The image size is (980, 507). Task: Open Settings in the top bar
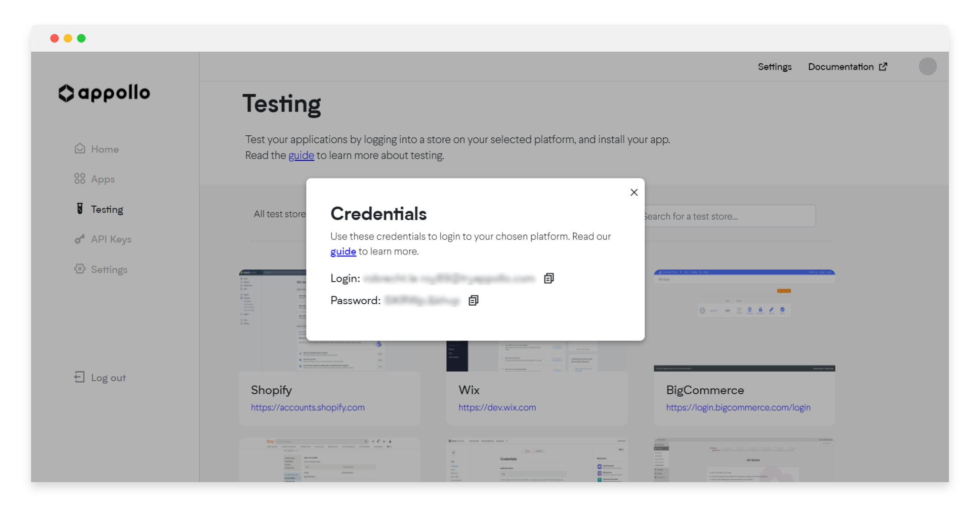pos(774,67)
